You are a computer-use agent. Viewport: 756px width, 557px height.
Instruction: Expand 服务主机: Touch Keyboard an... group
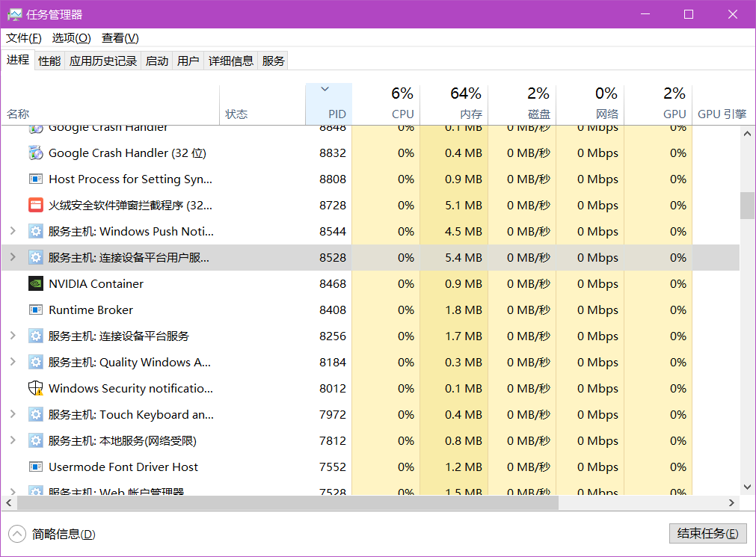point(13,413)
